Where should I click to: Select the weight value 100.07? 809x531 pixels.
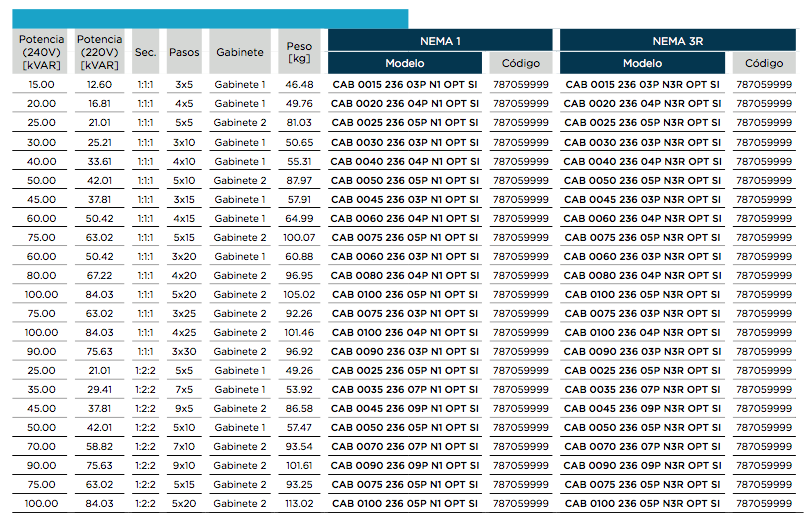click(299, 238)
